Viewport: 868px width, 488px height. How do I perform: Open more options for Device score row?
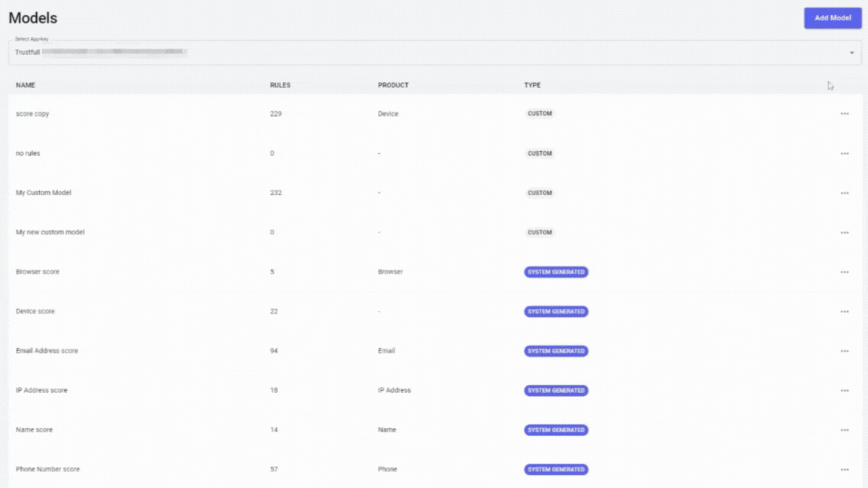click(x=844, y=312)
